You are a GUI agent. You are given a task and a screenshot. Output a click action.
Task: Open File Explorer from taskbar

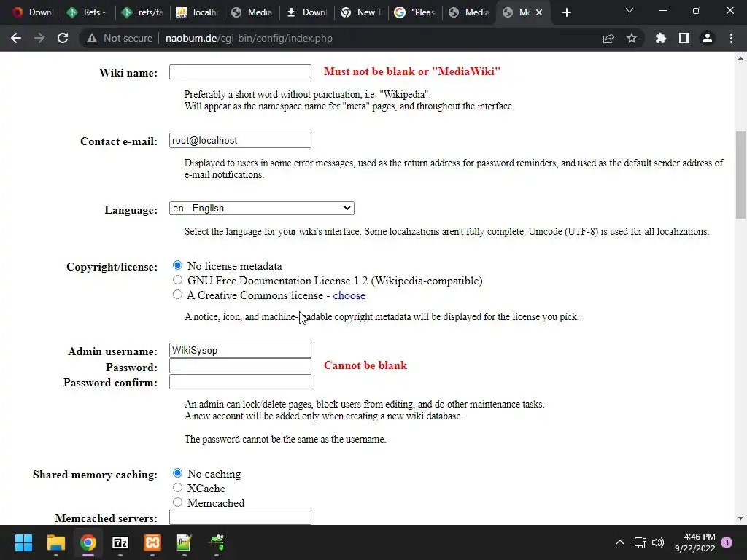(x=55, y=542)
